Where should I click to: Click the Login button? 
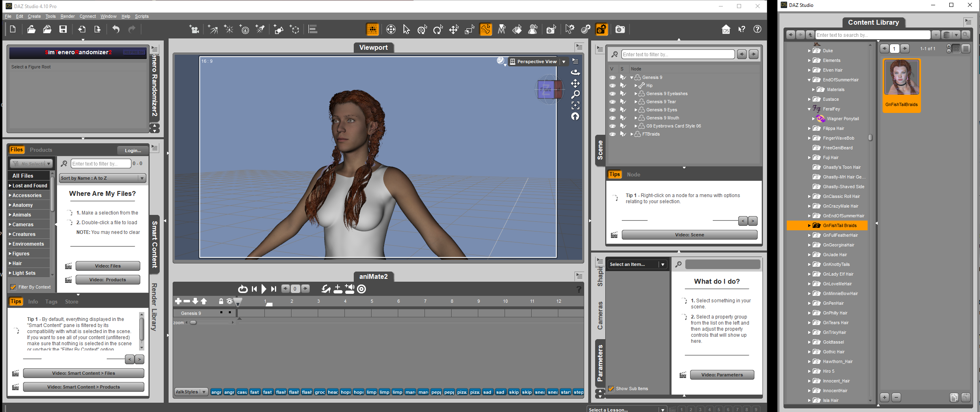133,151
